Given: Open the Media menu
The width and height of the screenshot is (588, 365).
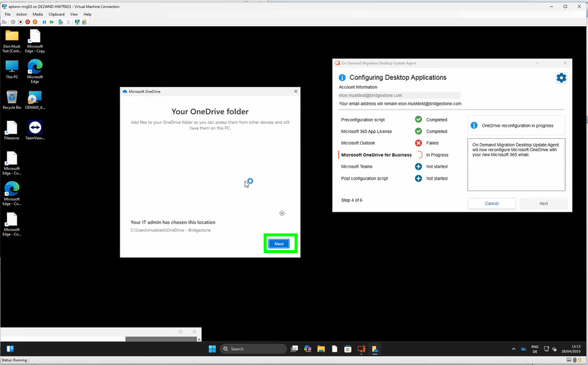Looking at the screenshot, I should (37, 14).
